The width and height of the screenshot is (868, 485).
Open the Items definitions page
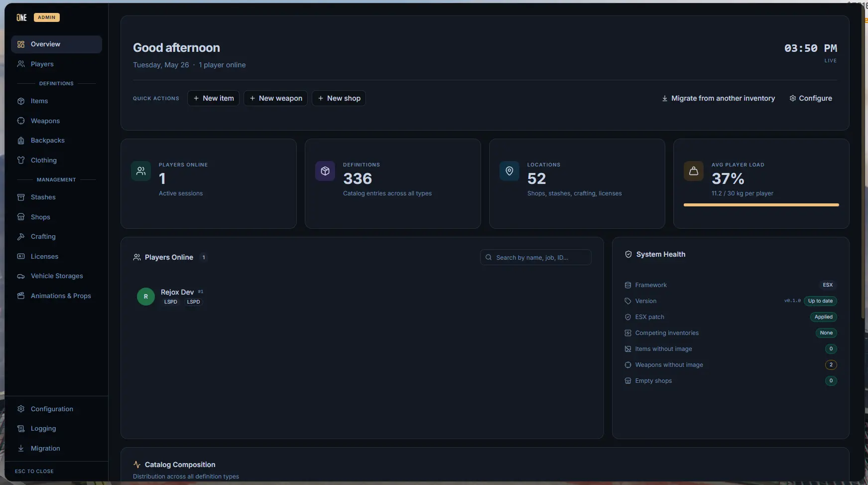point(56,101)
